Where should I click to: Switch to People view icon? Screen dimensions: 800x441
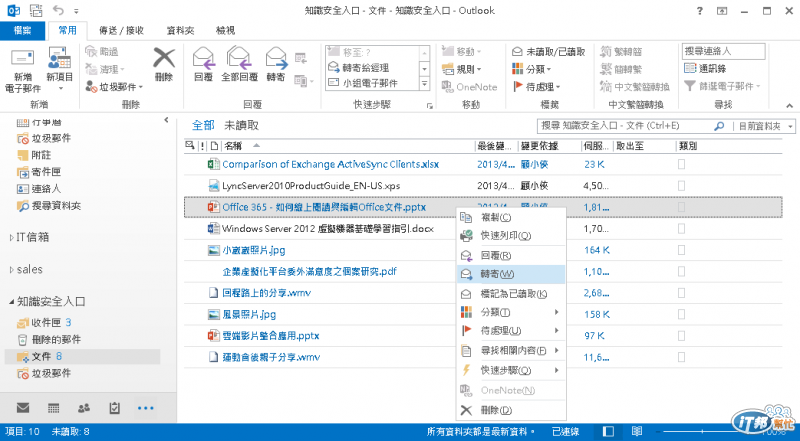tap(84, 408)
